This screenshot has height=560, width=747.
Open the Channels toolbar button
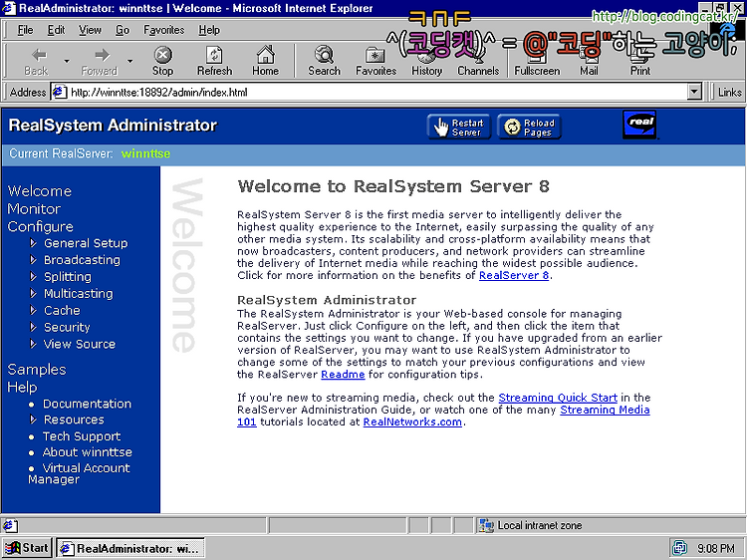point(478,62)
